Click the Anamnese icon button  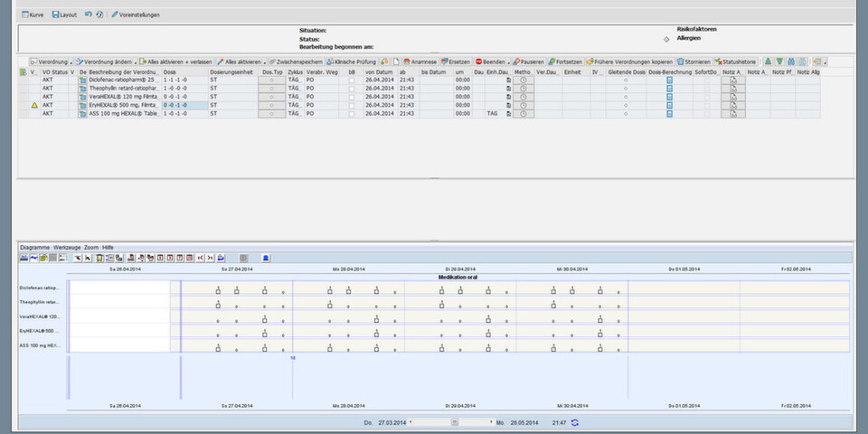tap(407, 61)
